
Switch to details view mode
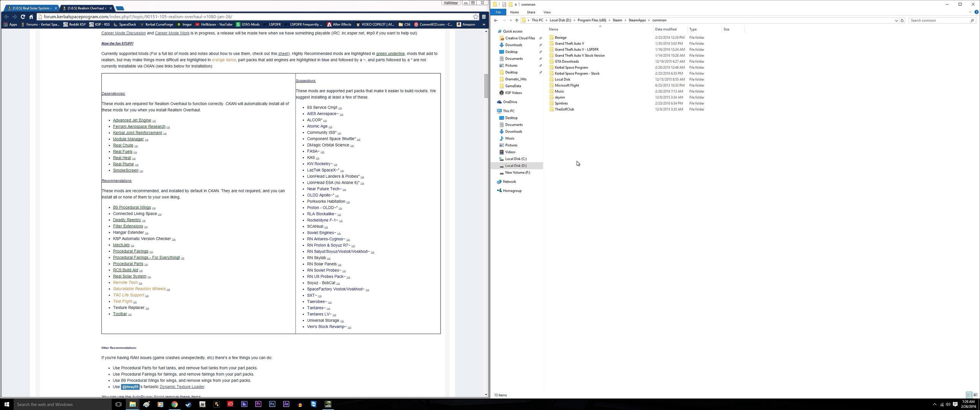tap(969, 395)
